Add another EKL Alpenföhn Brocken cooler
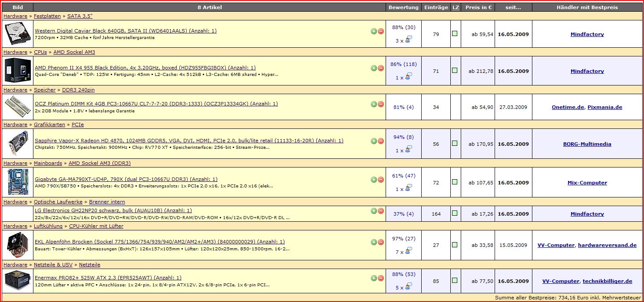644x302 pixels. pos(373,242)
